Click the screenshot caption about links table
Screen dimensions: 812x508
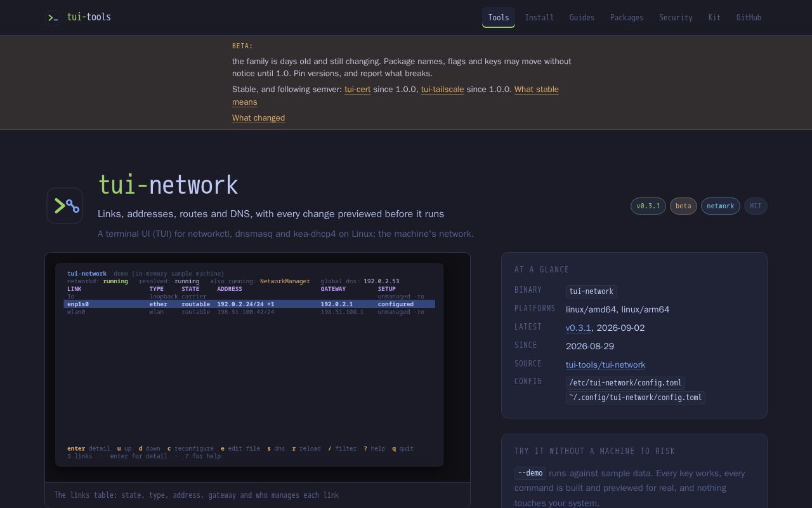[197, 495]
